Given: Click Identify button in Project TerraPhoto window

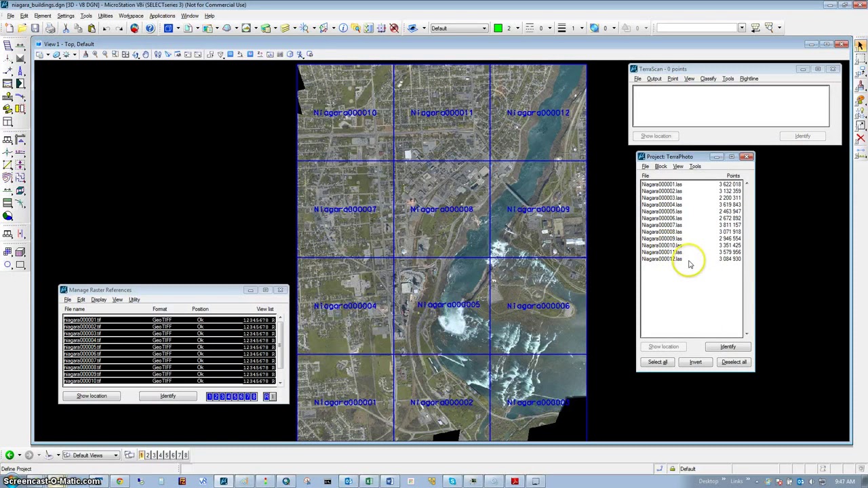Looking at the screenshot, I should [728, 346].
